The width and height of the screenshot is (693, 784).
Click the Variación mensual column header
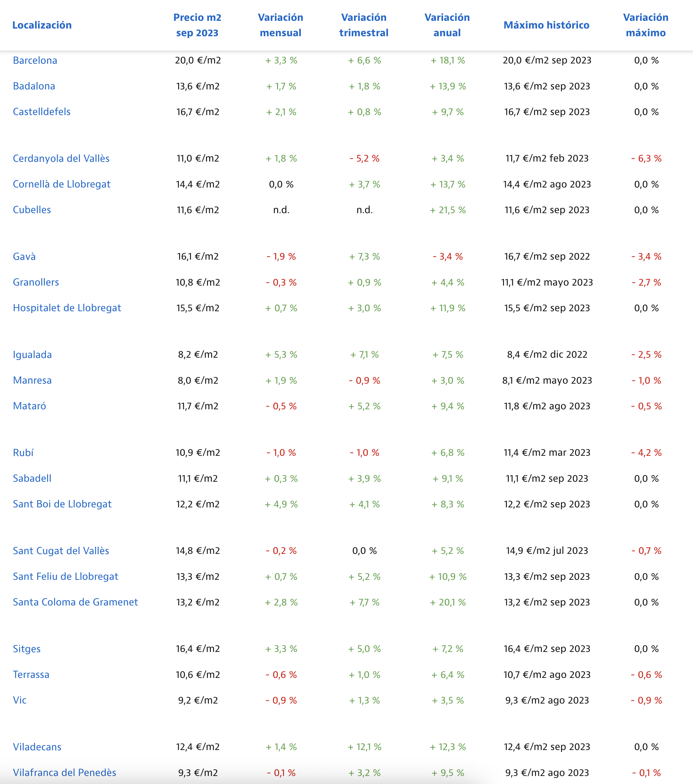[x=280, y=25]
